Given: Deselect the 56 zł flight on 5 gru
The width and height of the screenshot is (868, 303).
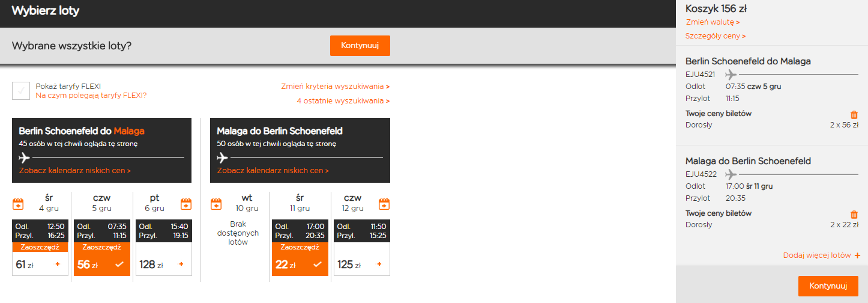Looking at the screenshot, I should point(102,248).
